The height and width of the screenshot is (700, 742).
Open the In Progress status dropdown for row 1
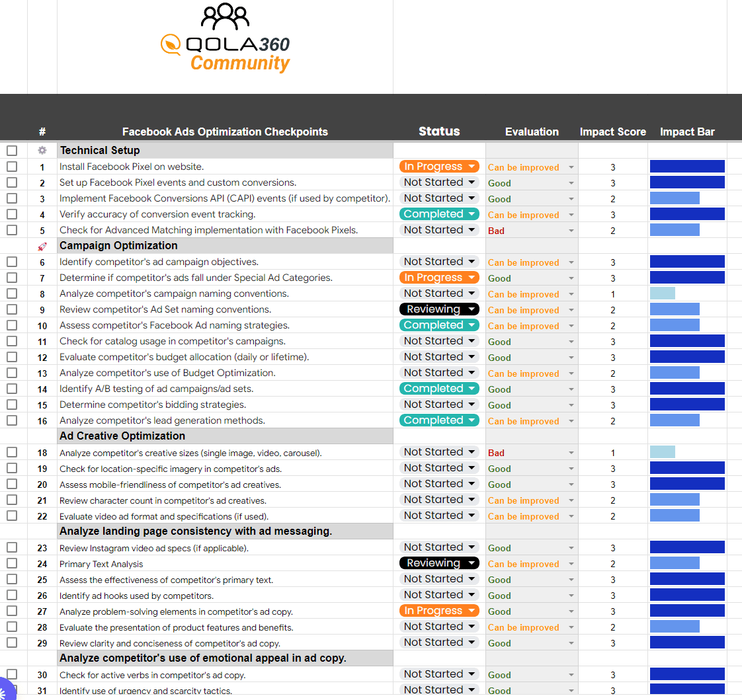pyautogui.click(x=439, y=167)
